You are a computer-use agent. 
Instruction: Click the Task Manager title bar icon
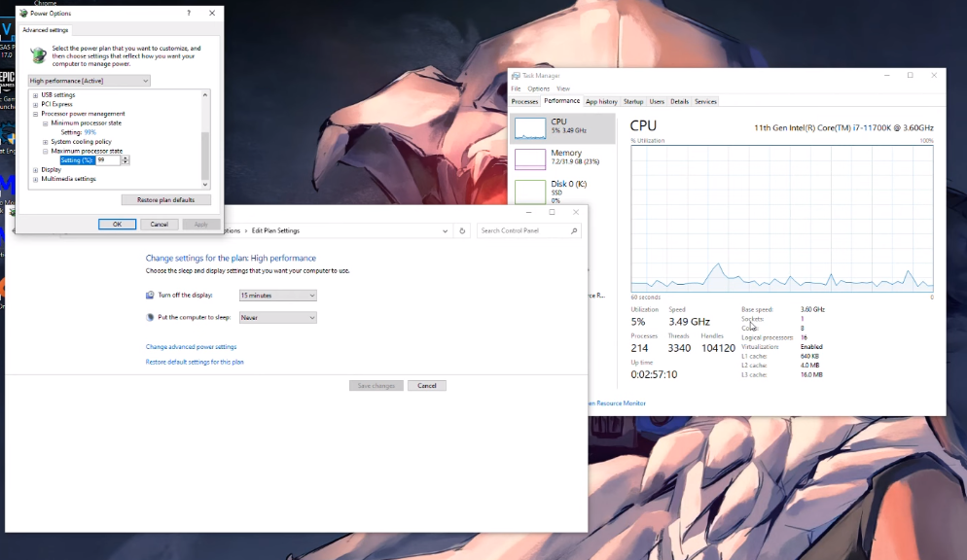516,76
